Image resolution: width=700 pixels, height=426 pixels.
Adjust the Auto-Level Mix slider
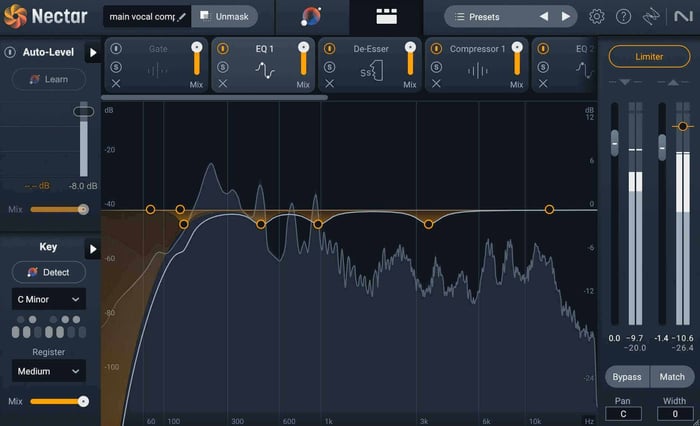click(59, 209)
